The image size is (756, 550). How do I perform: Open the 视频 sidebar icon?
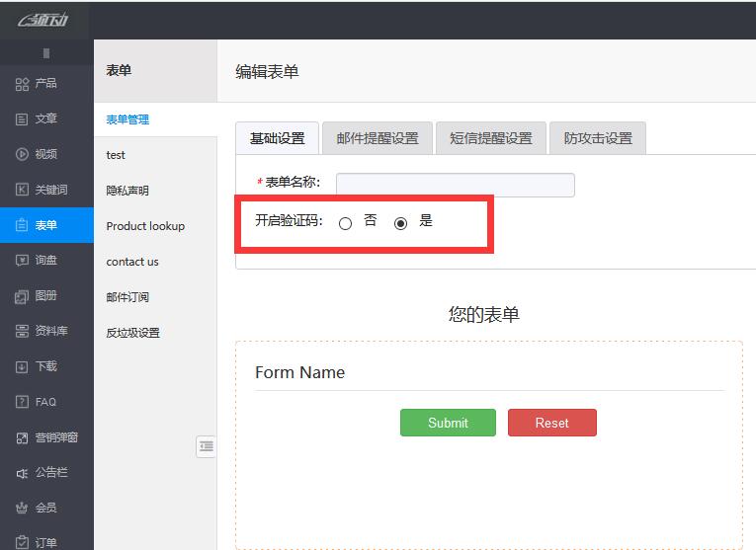pos(22,154)
